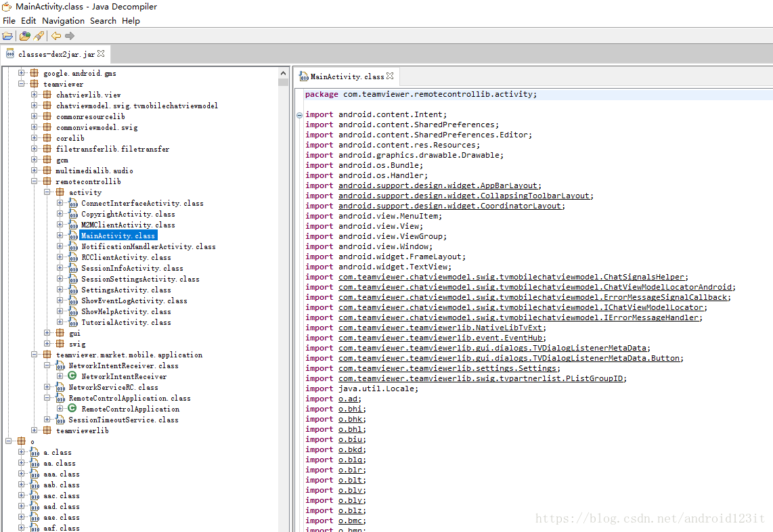The image size is (773, 532).
Task: Select M2MClientActivity.class in the tree
Action: pyautogui.click(x=128, y=225)
